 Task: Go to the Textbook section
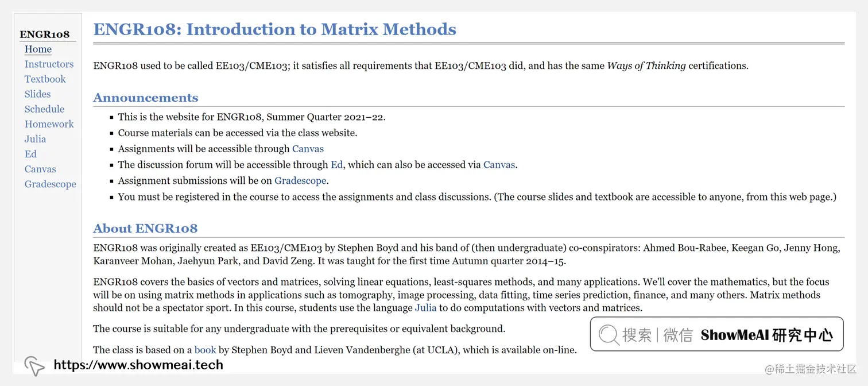(45, 79)
